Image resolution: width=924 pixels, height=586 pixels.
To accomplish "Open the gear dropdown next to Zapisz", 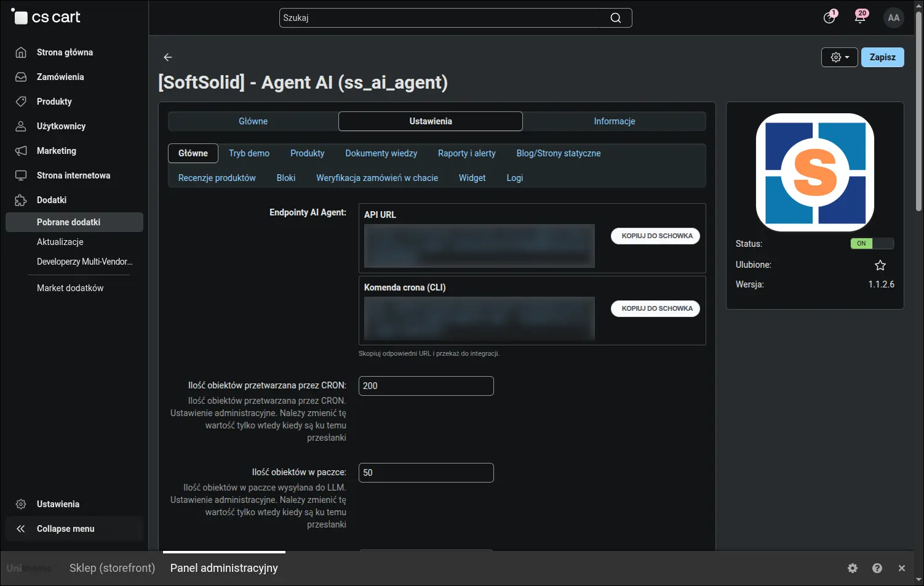I will [x=840, y=57].
